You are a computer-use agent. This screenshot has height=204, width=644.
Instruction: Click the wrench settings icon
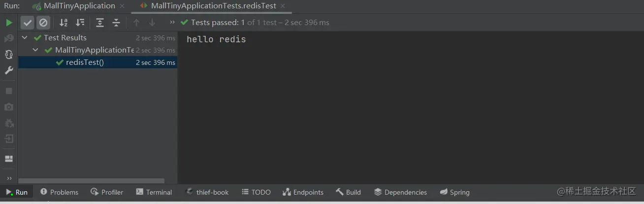pos(9,70)
